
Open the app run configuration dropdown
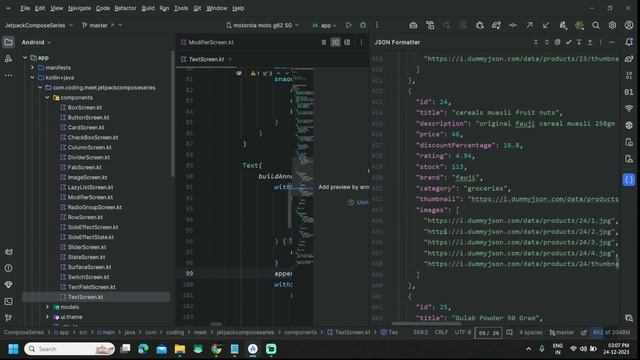click(x=324, y=25)
